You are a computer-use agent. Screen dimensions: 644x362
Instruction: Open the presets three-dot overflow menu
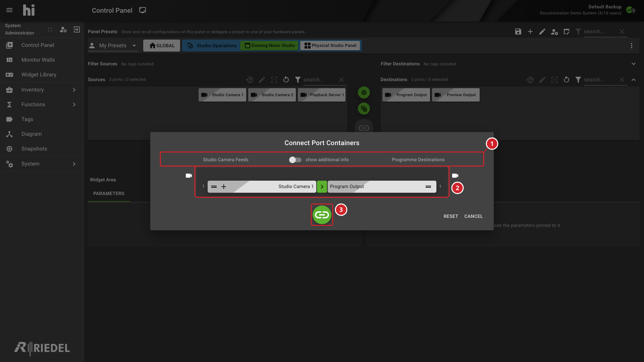[631, 46]
